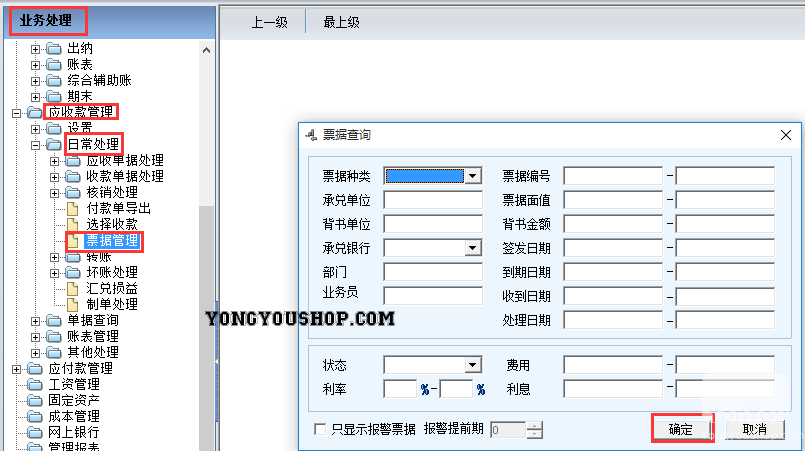Focus the first 收到日期 field
The width and height of the screenshot is (805, 451).
613,296
